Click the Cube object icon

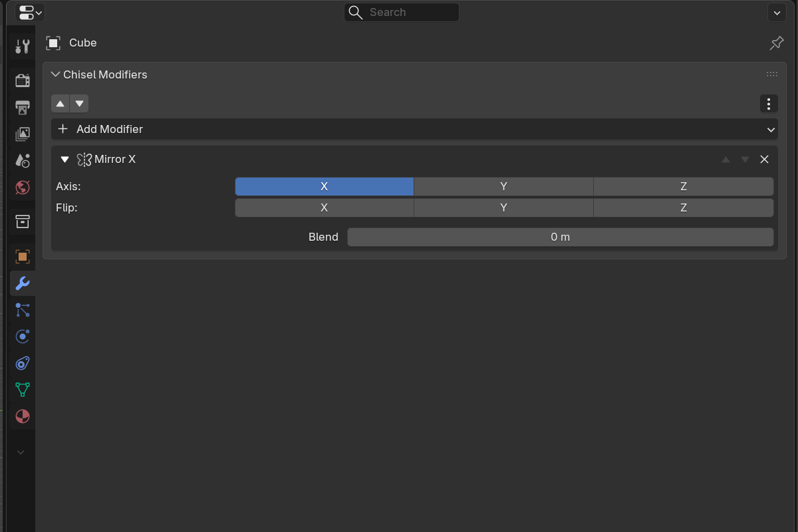[53, 43]
